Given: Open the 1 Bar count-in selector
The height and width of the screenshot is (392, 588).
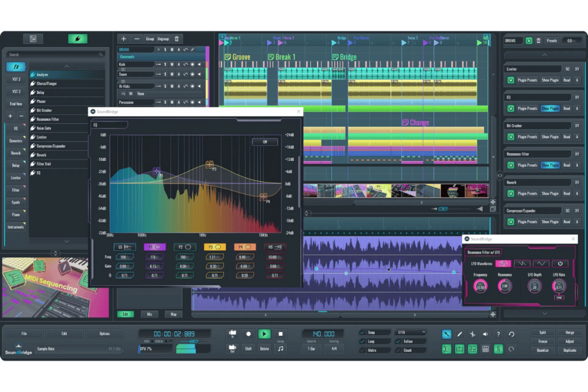Looking at the screenshot, I should (312, 349).
